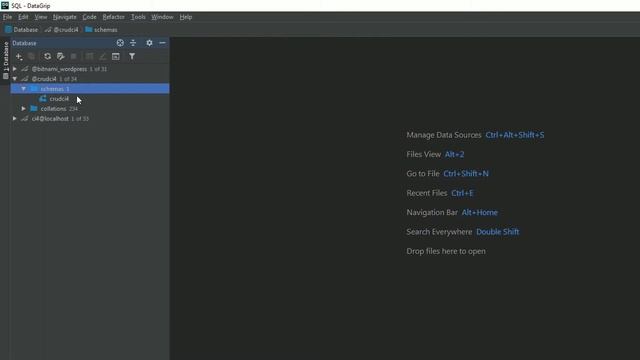
Task: Click the table editor grid icon
Action: point(89,56)
